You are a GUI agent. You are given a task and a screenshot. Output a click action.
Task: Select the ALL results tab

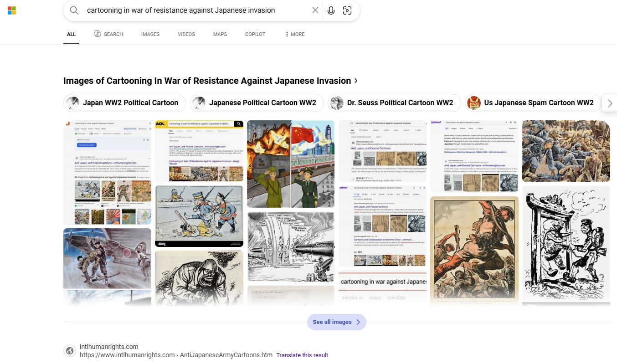pos(72,34)
